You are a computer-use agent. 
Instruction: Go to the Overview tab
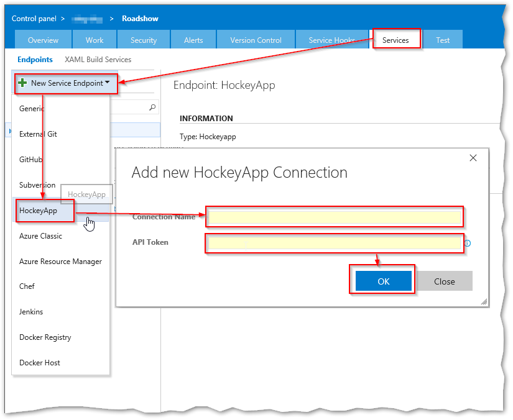[43, 40]
